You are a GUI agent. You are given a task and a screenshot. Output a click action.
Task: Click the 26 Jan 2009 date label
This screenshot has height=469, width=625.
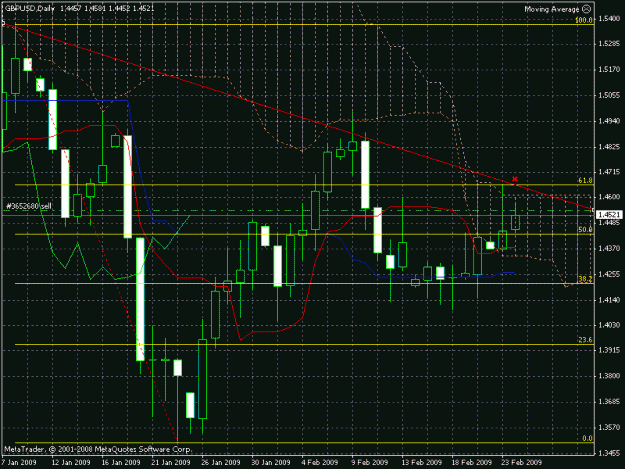tap(221, 462)
